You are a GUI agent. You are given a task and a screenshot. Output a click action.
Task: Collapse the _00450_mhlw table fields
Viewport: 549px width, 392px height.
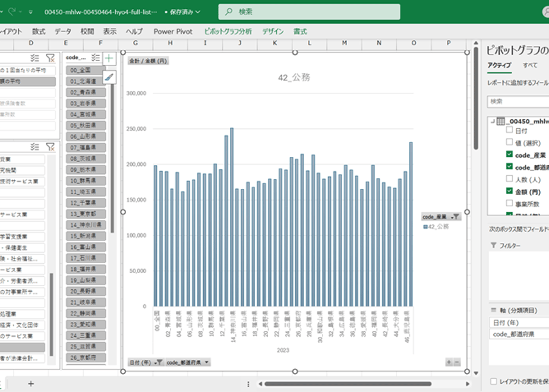click(x=493, y=121)
